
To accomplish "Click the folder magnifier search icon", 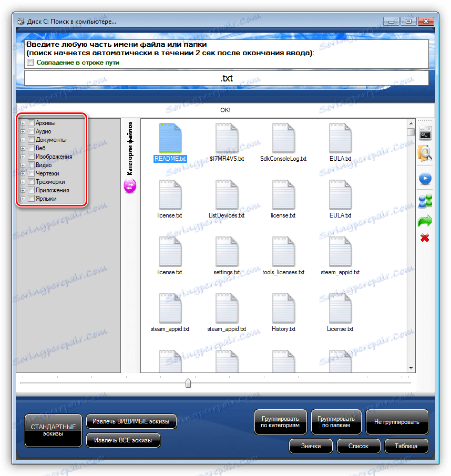I will pos(425,153).
